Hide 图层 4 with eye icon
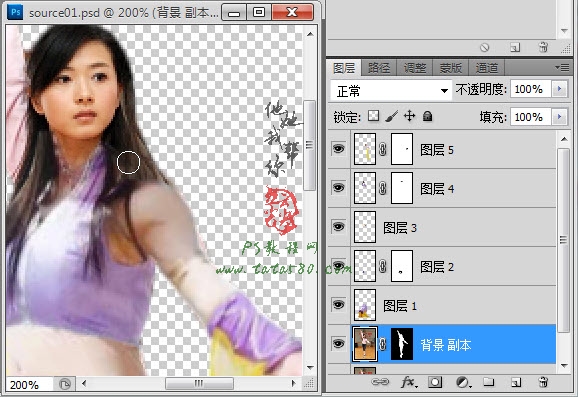This screenshot has height=397, width=578. pos(338,188)
